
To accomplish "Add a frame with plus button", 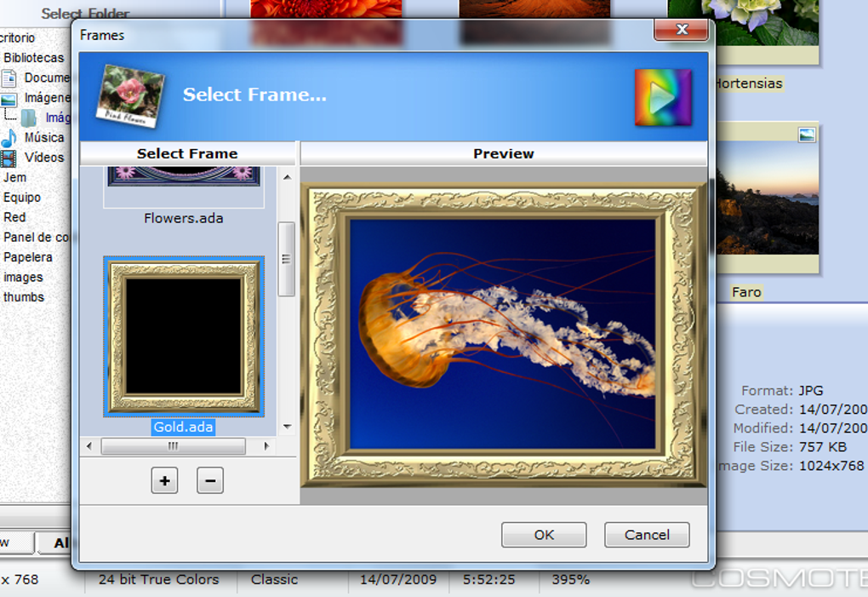I will (164, 480).
